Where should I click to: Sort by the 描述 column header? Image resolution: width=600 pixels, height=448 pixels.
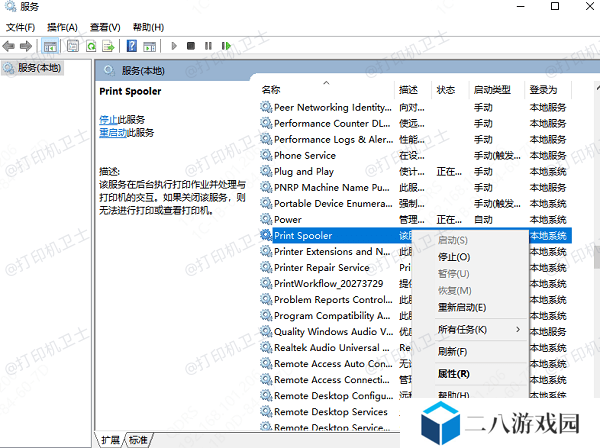click(x=413, y=90)
